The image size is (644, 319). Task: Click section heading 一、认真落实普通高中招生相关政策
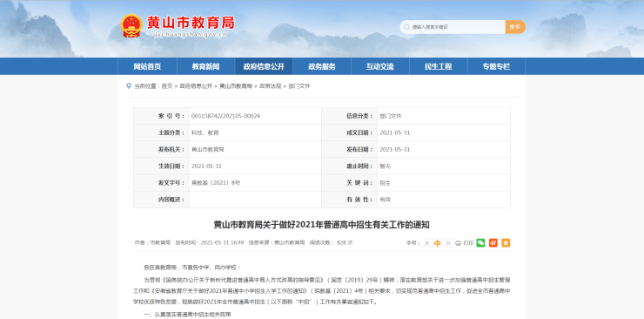click(x=187, y=315)
